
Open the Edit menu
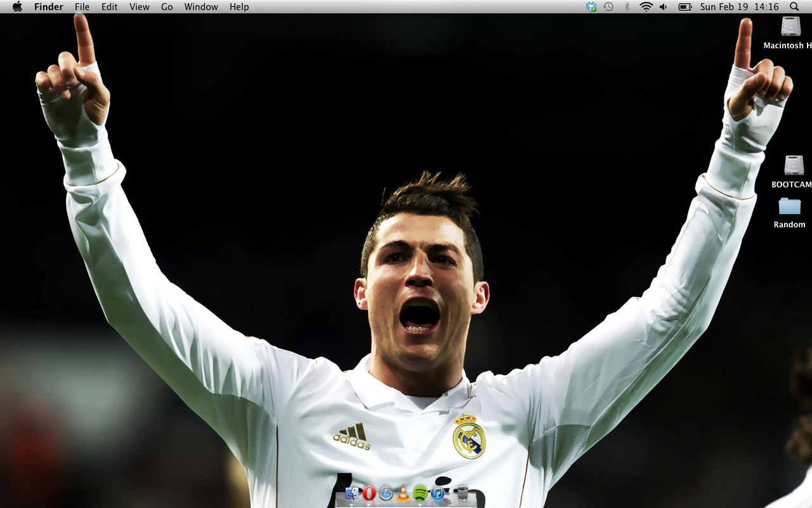pyautogui.click(x=110, y=7)
